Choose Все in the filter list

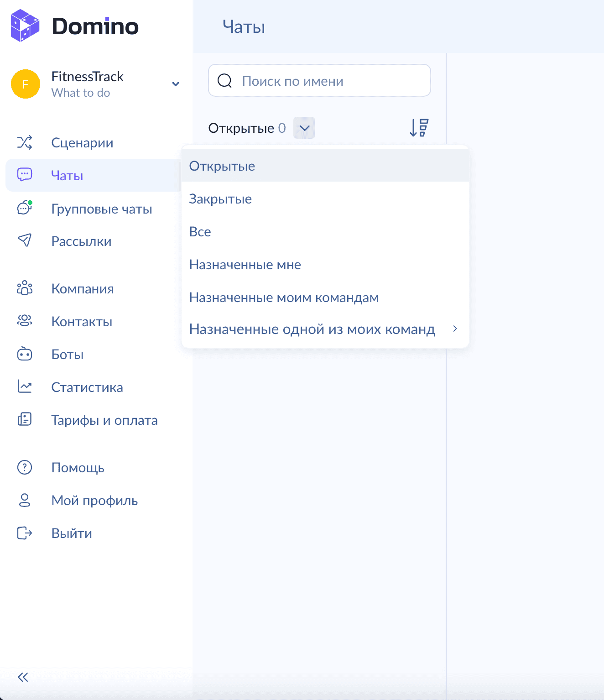(325, 232)
